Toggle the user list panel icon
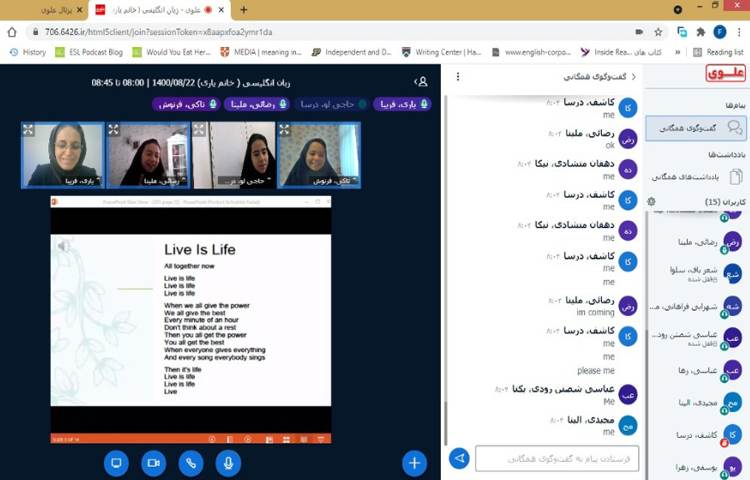The image size is (750, 480). [x=421, y=81]
